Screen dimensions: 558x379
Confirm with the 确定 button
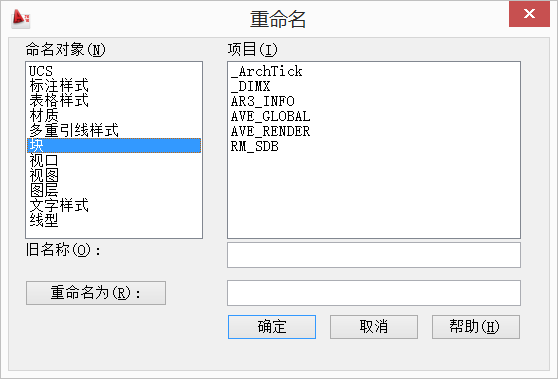point(272,327)
